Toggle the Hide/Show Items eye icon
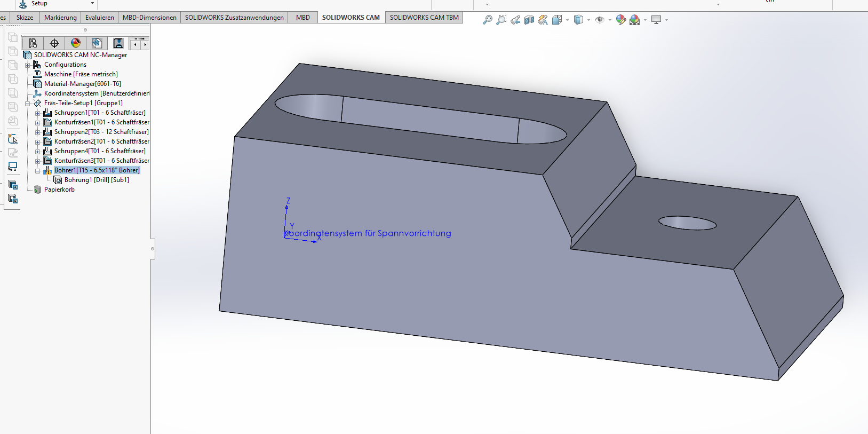 point(600,20)
